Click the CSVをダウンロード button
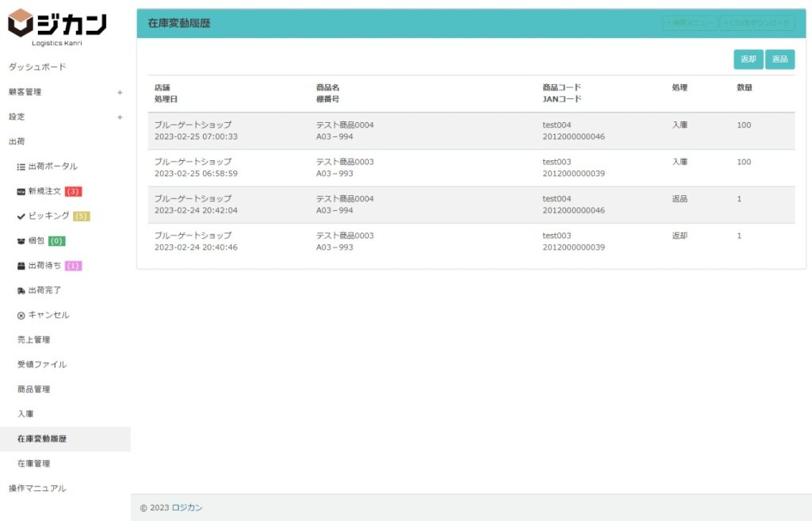Screen dimensions: 812x521 coord(756,23)
